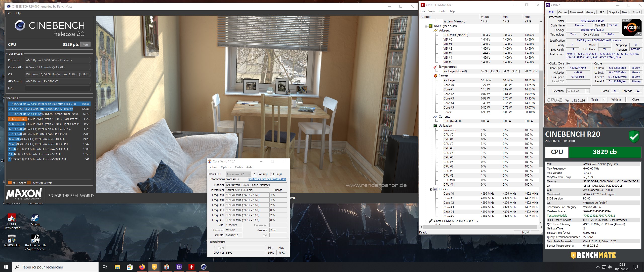
Task: Open Task View on the taskbar
Action: pyautogui.click(x=105, y=267)
